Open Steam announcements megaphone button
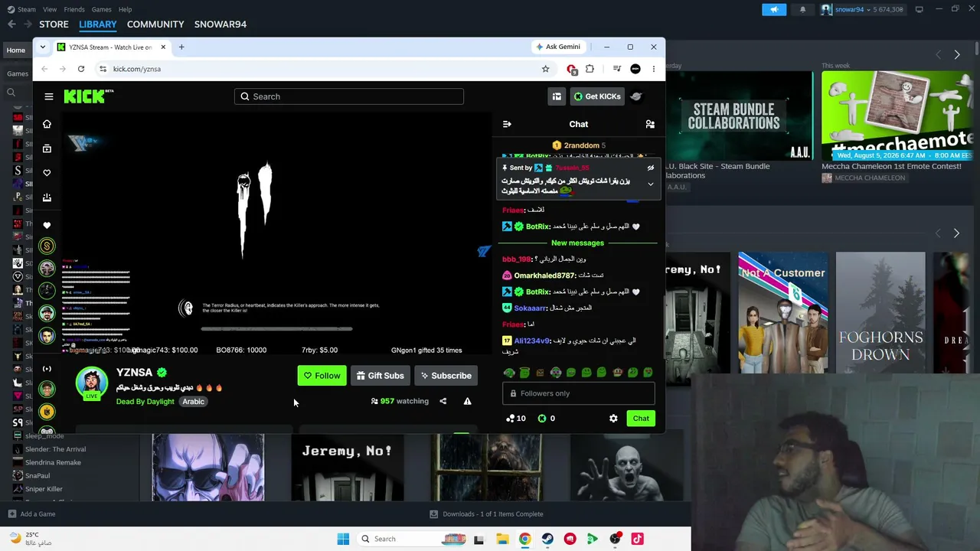Viewport: 980px width, 551px height. (774, 9)
